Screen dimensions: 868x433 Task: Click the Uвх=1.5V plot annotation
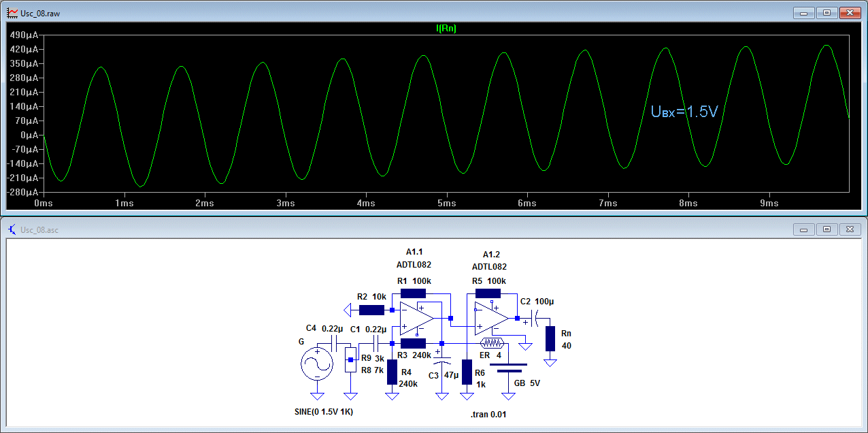coord(684,112)
